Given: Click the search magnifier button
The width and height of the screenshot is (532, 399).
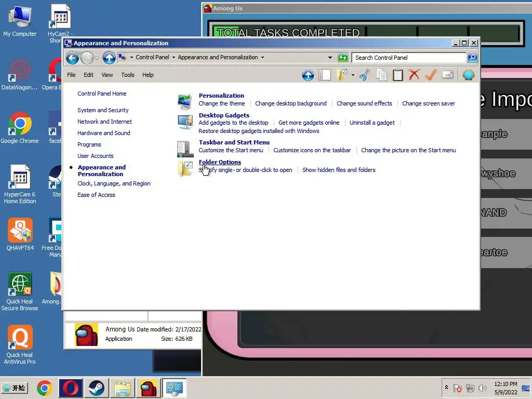Looking at the screenshot, I should pos(472,58).
